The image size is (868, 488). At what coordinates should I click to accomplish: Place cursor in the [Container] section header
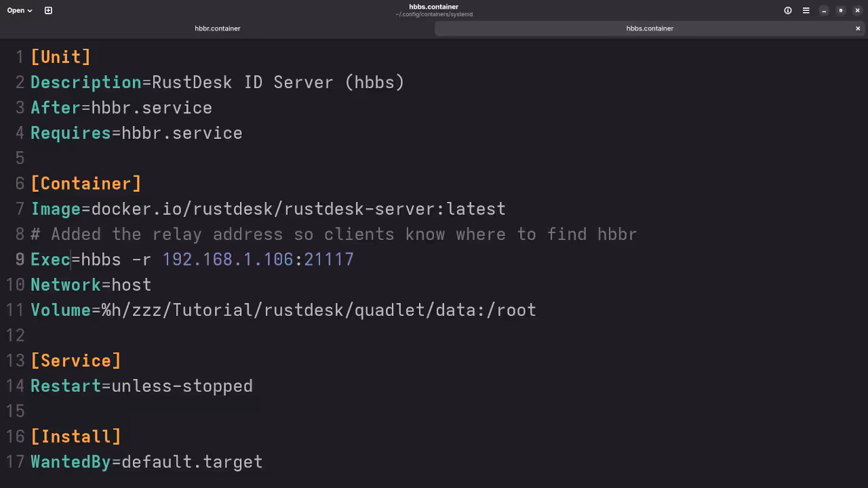(86, 183)
